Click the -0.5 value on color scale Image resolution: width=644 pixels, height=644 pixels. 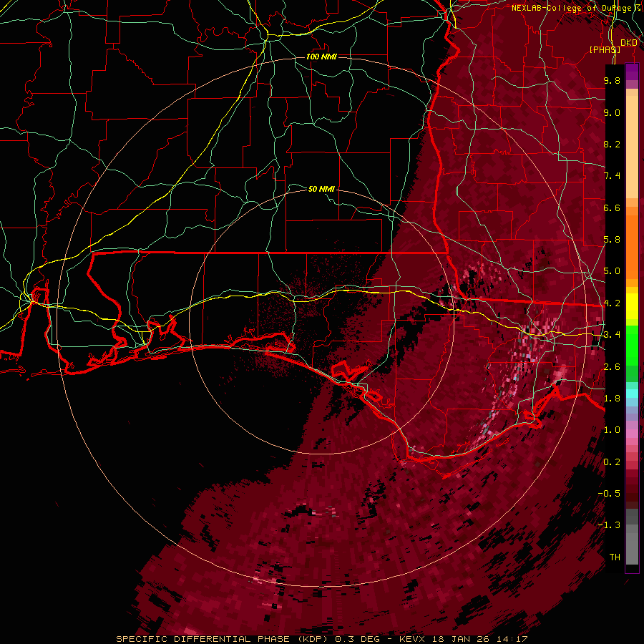click(609, 494)
